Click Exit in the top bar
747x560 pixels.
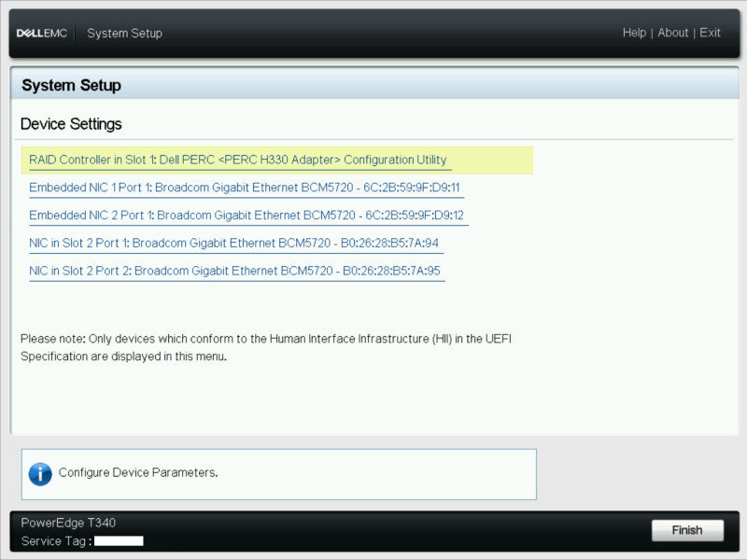click(710, 33)
